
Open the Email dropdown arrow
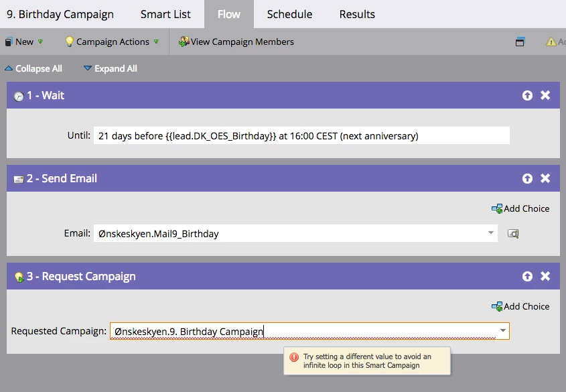[490, 233]
